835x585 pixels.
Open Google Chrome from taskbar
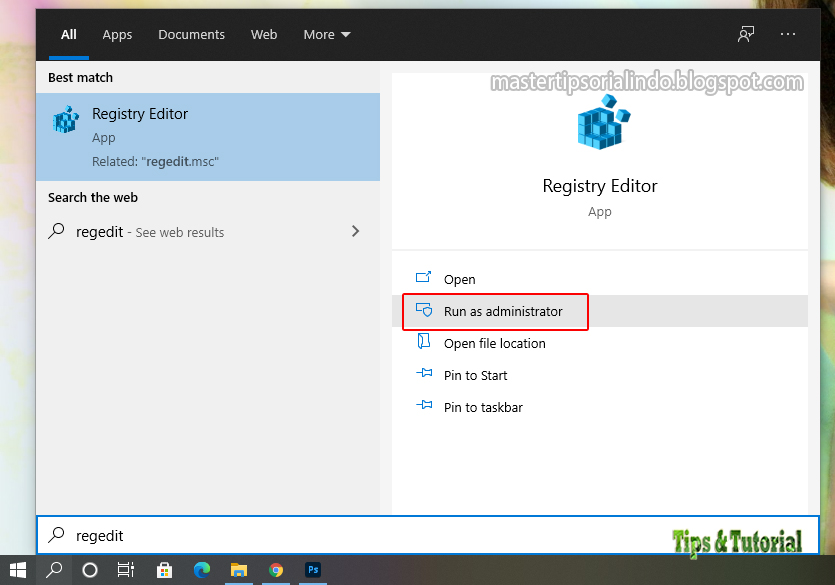click(276, 570)
